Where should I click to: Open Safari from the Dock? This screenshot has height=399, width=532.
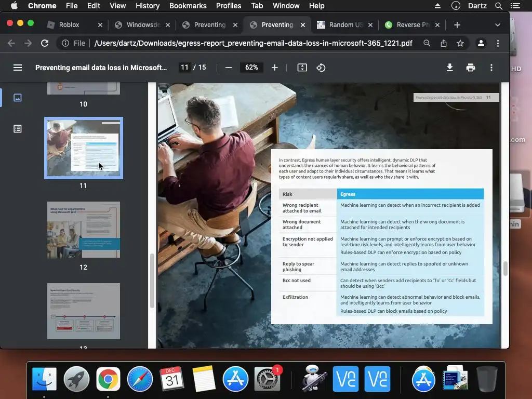(140, 379)
